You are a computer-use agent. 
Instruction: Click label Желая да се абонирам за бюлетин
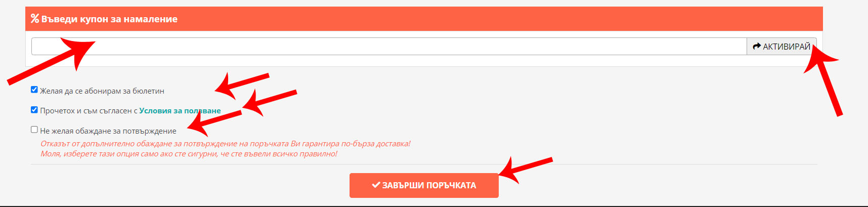pos(102,91)
